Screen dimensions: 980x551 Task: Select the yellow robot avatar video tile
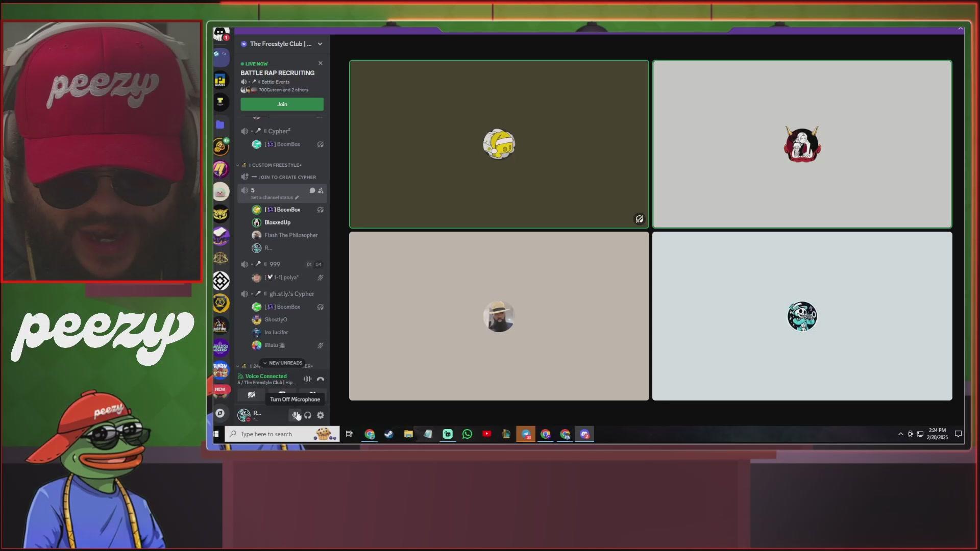pyautogui.click(x=499, y=144)
